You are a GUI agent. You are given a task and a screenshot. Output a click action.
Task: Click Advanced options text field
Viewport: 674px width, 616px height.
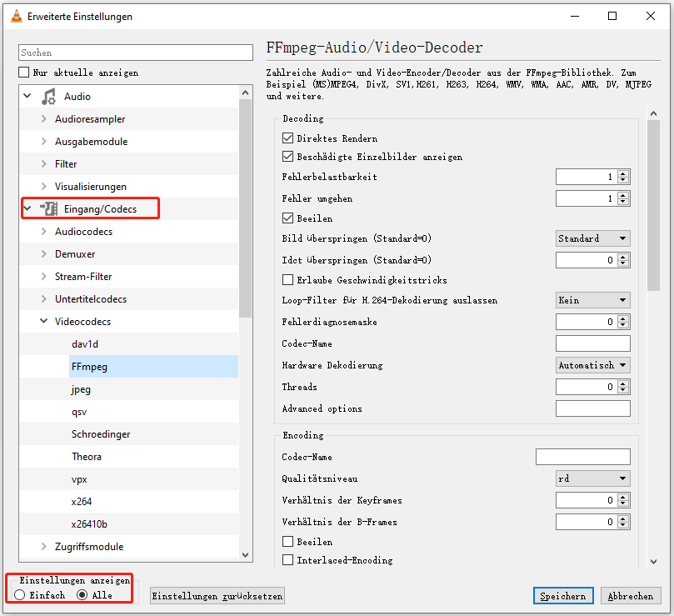[592, 408]
